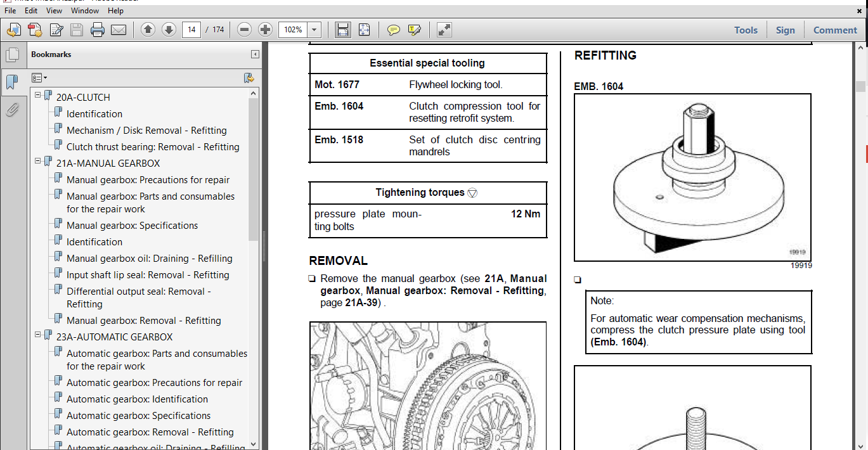Open bookmark 'Manual gearbox: Specifications'
The image size is (868, 450).
(132, 226)
